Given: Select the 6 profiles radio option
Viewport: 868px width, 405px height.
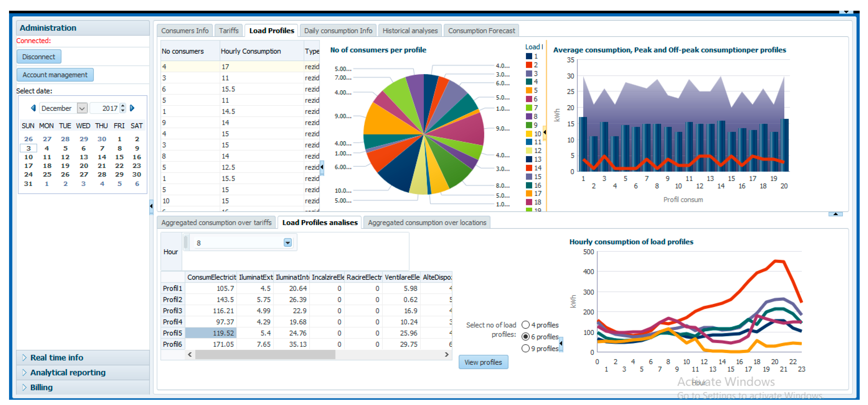Looking at the screenshot, I should click(525, 337).
